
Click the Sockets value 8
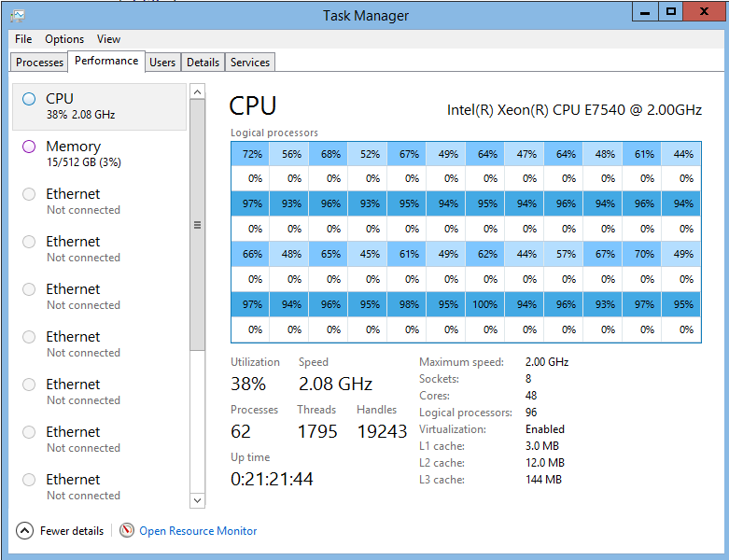coord(528,379)
